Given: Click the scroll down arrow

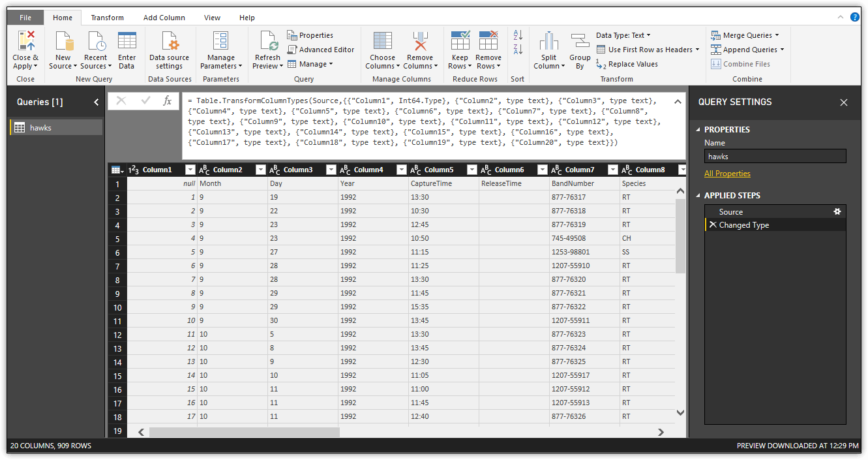Looking at the screenshot, I should pos(680,412).
